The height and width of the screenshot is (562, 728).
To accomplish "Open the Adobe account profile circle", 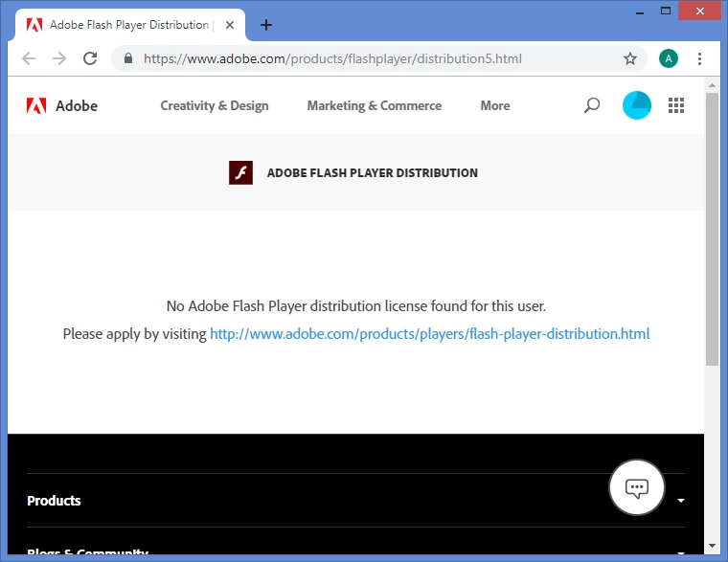I will pyautogui.click(x=637, y=105).
